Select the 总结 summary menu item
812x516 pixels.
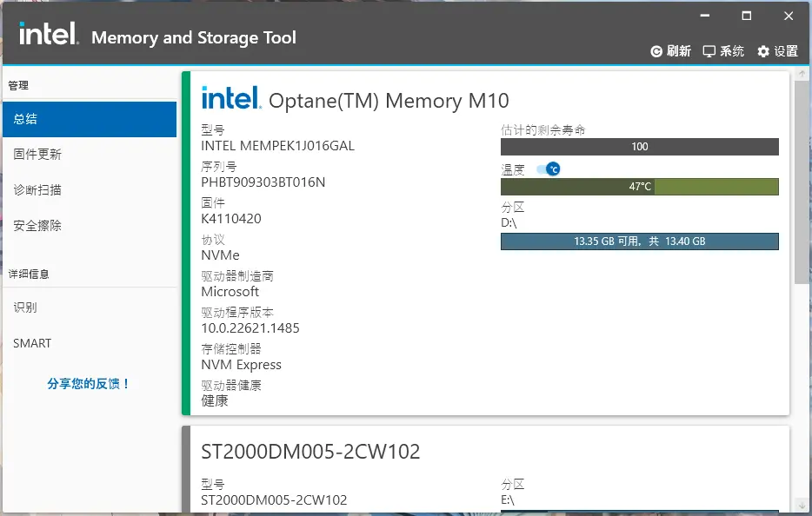click(x=89, y=119)
